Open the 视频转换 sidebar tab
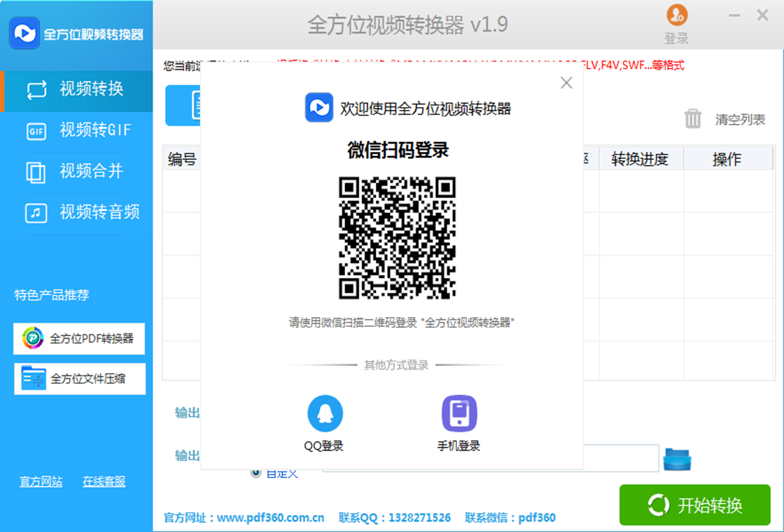 tap(76, 90)
